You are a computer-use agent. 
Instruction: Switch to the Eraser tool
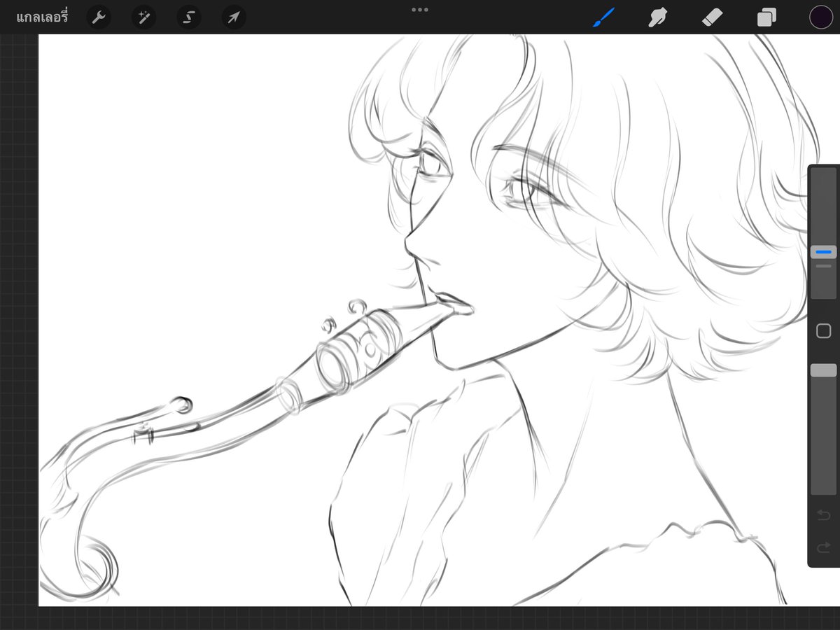coord(713,17)
